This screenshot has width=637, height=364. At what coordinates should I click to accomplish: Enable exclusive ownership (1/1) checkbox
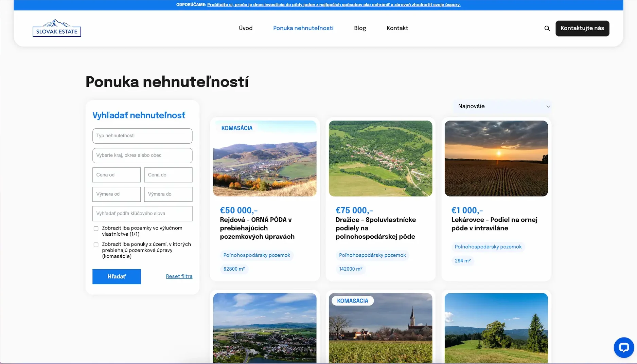pyautogui.click(x=96, y=229)
